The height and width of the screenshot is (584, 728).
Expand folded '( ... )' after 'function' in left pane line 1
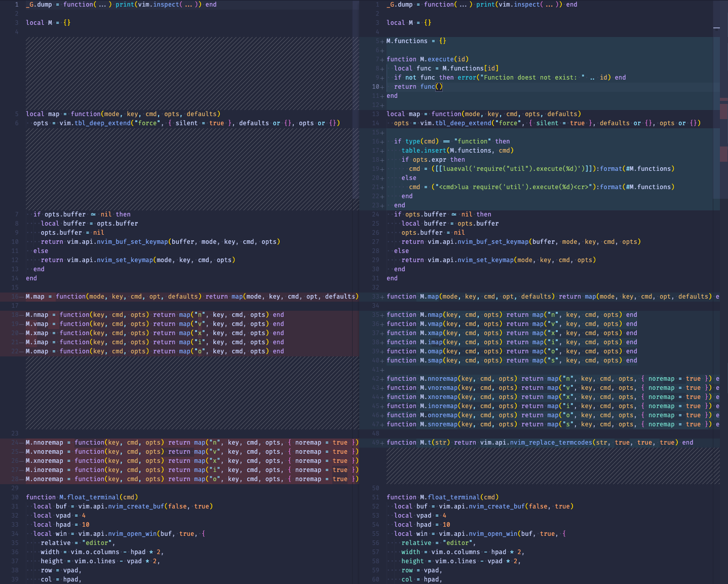pos(102,5)
